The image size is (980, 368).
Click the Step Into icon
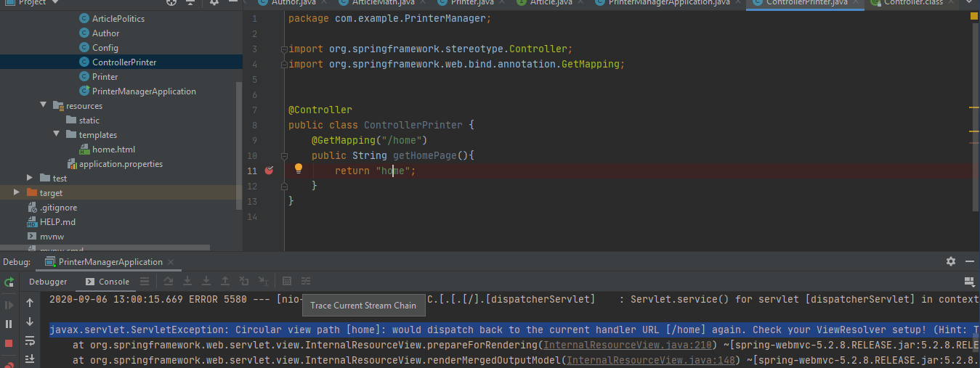click(187, 282)
